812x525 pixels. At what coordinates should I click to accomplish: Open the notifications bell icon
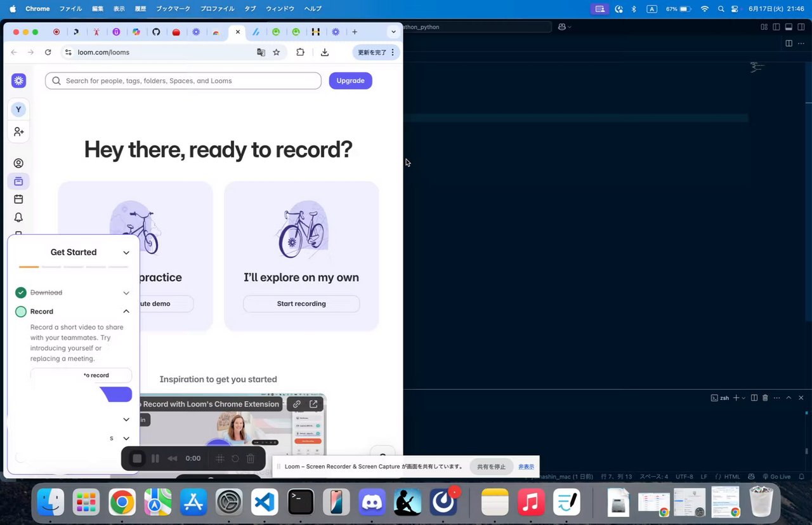tap(18, 218)
